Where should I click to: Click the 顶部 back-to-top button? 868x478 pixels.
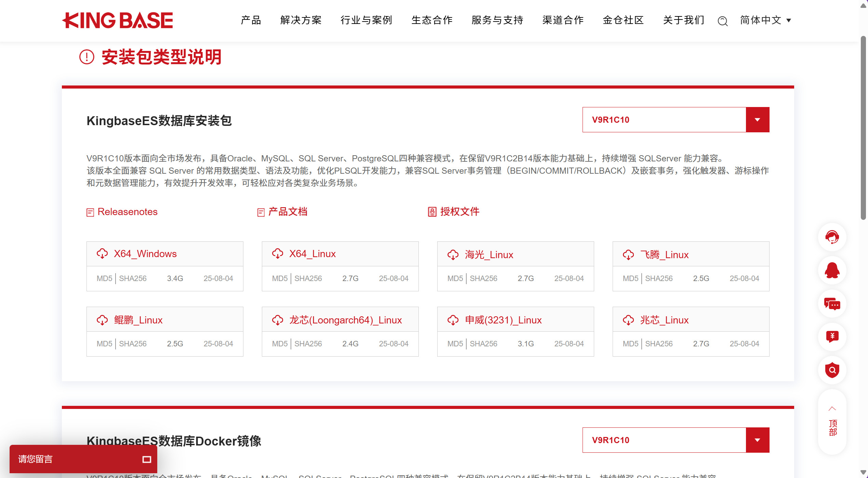pos(832,422)
